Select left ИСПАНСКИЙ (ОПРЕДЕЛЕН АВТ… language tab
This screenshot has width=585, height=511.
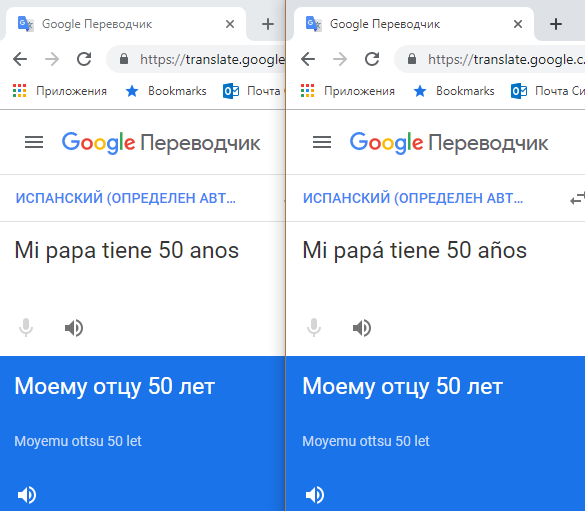point(126,198)
